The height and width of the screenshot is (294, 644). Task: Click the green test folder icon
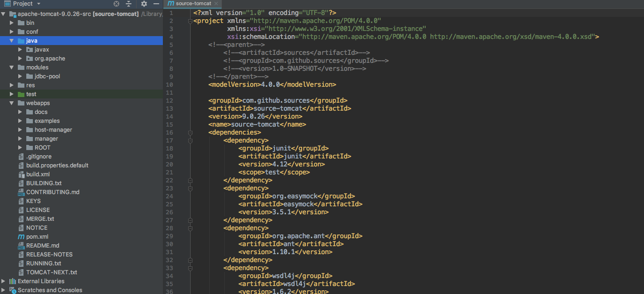coord(21,94)
